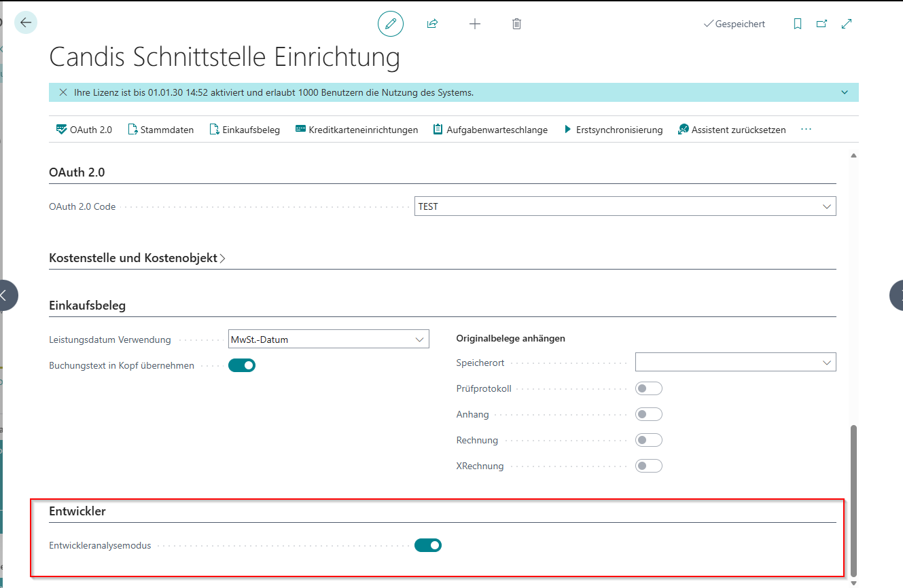The height and width of the screenshot is (588, 903).
Task: Enable the Anhang toggle
Action: (x=648, y=414)
